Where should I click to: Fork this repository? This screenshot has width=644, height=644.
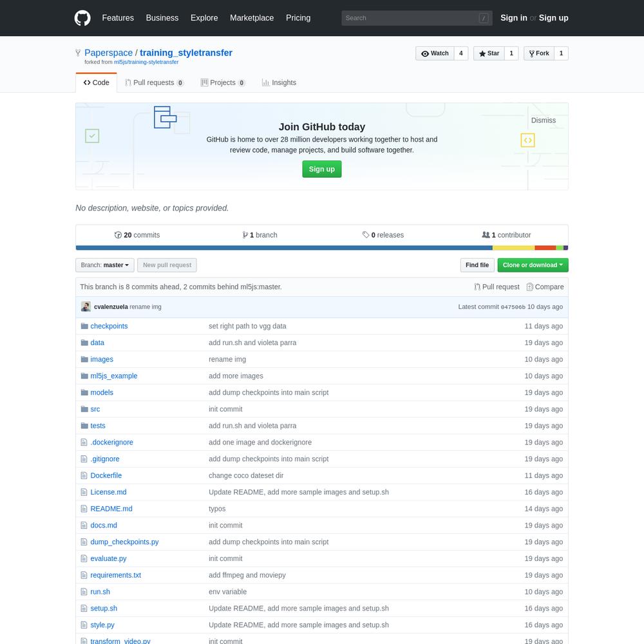pos(539,53)
